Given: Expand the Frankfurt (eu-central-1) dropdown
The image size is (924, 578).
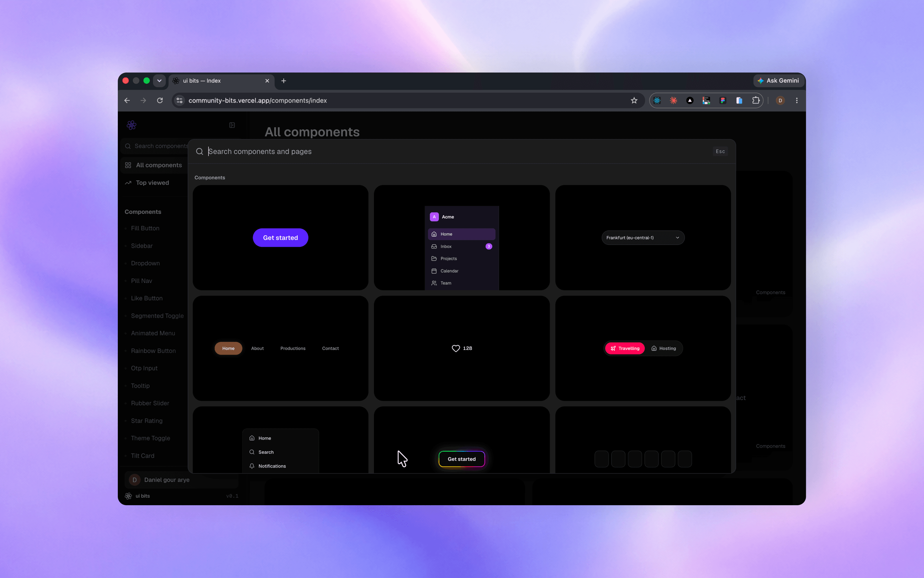Looking at the screenshot, I should 643,237.
